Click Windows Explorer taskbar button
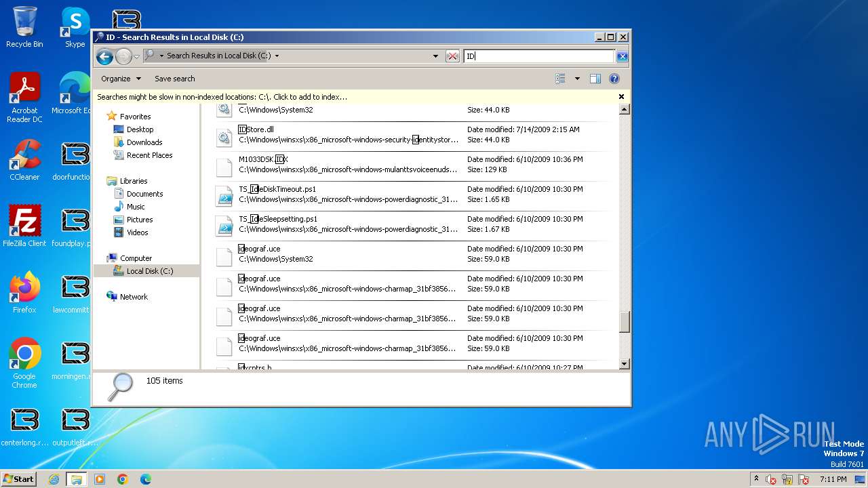Viewport: 868px width, 488px height. tap(77, 479)
